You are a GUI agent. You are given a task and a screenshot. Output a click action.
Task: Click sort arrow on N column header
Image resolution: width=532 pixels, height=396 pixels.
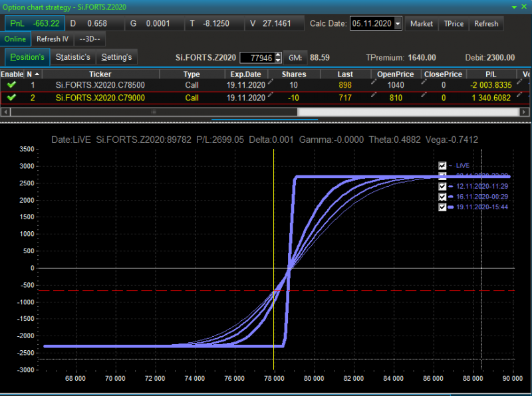pos(37,74)
